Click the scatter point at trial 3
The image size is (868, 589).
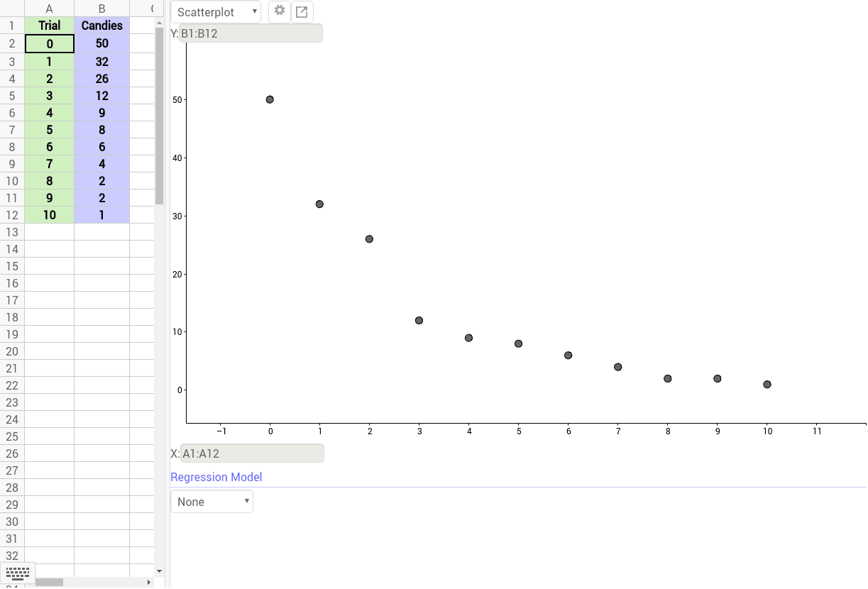[x=419, y=321]
